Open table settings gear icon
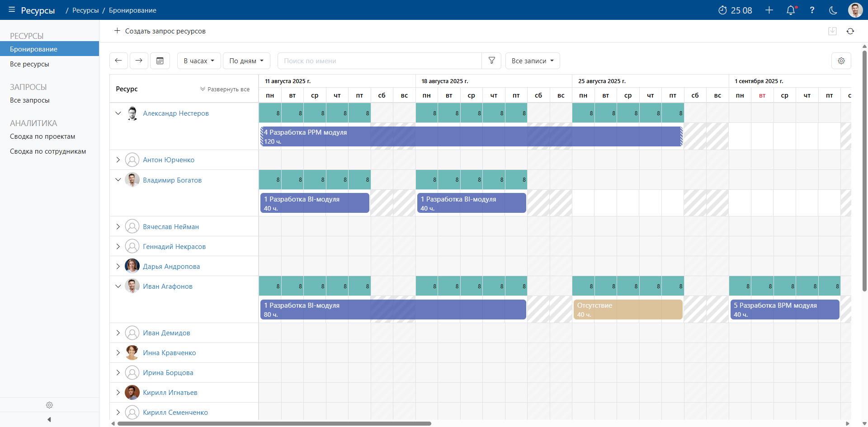Screen dimensions: 868x427 click(x=841, y=61)
